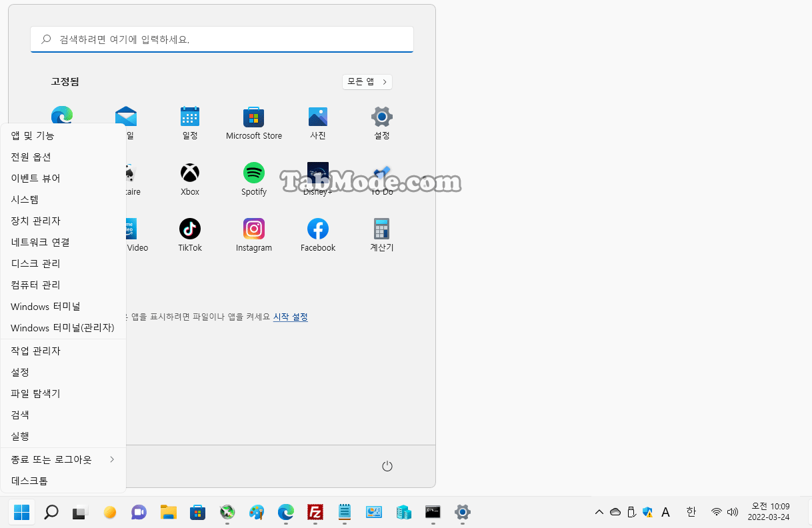The image size is (812, 528).
Task: Open the pinned 계산기 calculator app
Action: [x=382, y=235]
